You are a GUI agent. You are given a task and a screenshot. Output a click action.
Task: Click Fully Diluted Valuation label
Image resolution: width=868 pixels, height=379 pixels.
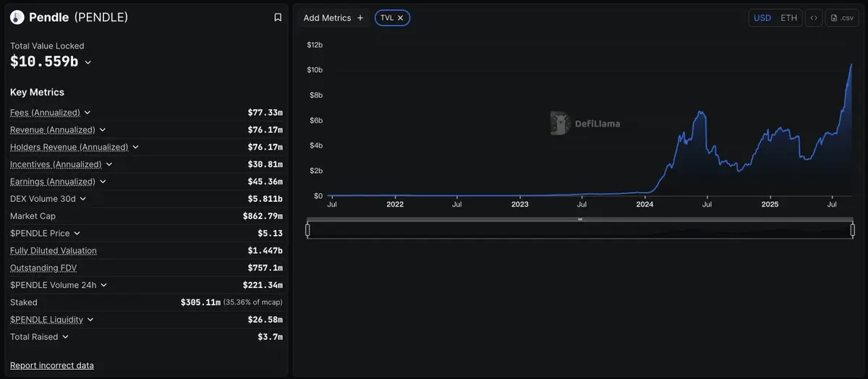(x=54, y=251)
